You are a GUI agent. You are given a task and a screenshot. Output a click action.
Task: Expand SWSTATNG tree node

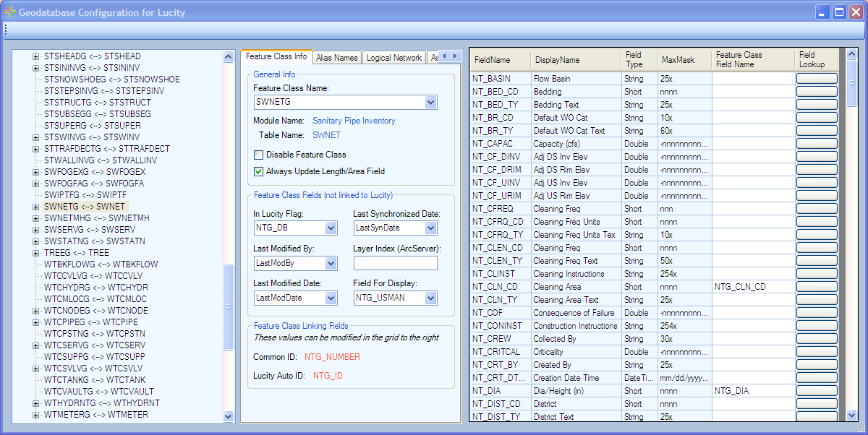coord(36,241)
